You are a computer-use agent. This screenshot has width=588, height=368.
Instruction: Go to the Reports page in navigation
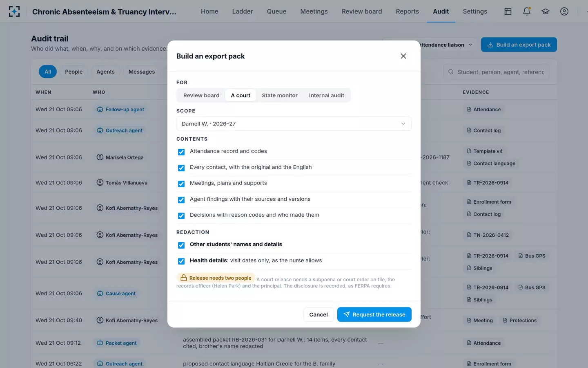pyautogui.click(x=408, y=11)
